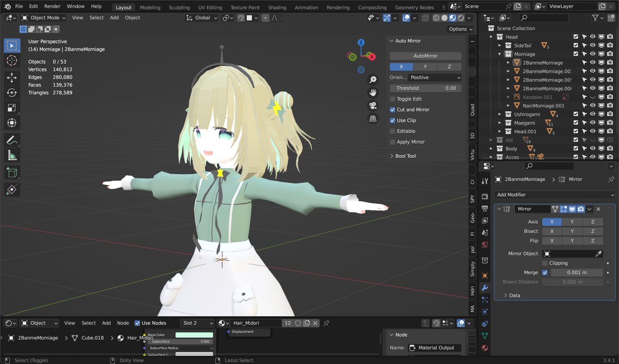Viewport: 619px width, 364px height.
Task: Click the AutoMirror button
Action: (426, 56)
